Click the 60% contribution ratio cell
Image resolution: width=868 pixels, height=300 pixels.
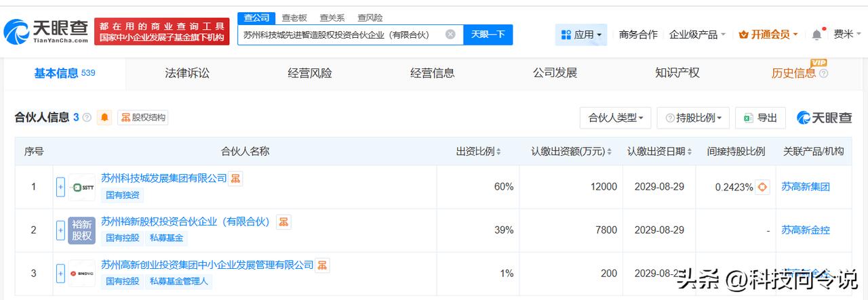[504, 187]
